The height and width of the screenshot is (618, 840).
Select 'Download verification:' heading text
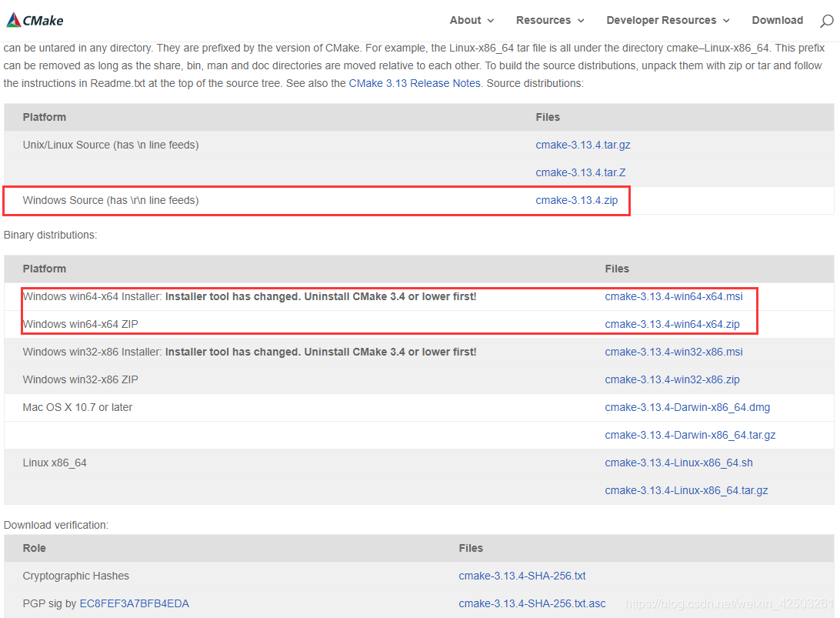(x=55, y=526)
